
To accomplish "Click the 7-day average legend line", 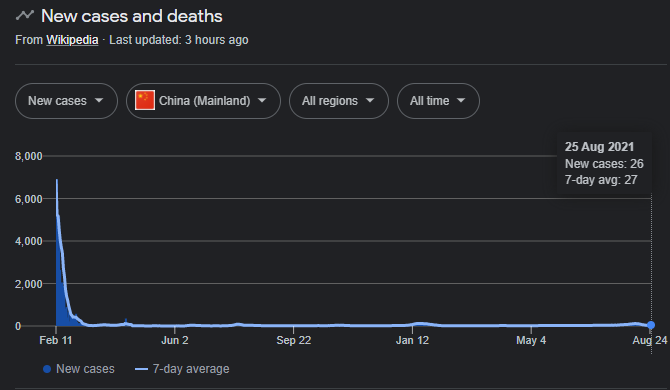I will 141,369.
